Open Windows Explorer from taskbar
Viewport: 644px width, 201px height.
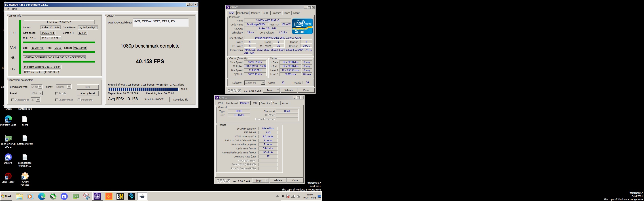(x=19, y=197)
